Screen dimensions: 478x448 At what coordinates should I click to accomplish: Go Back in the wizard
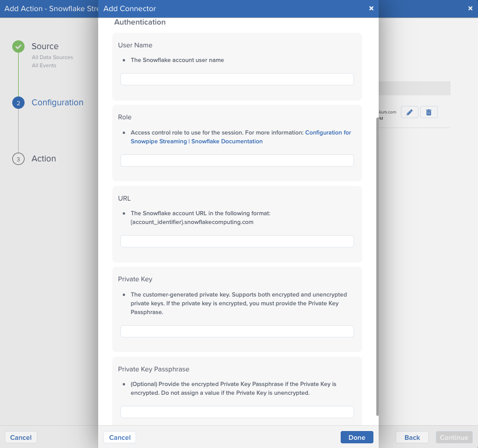[x=412, y=437]
